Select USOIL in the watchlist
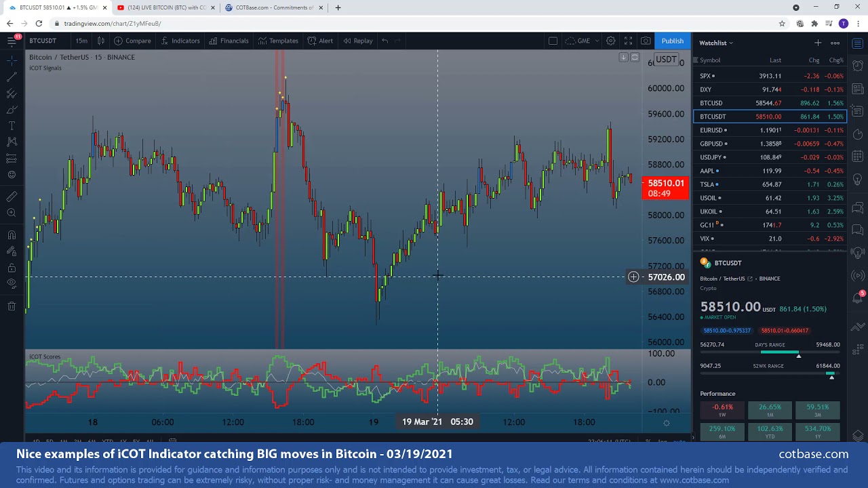Image resolution: width=868 pixels, height=488 pixels. pos(770,198)
